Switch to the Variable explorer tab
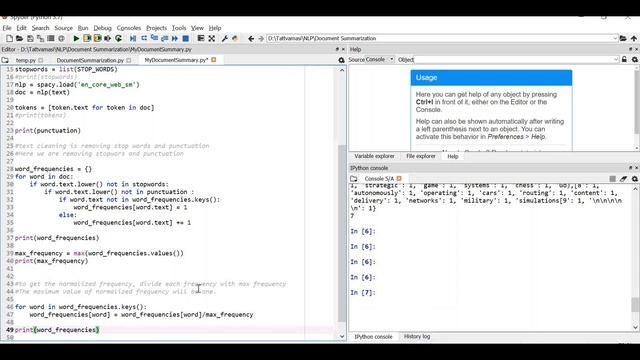This screenshot has width=640, height=360. point(374,156)
